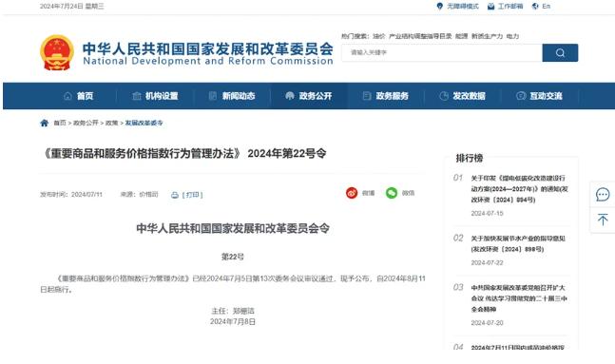Image resolution: width=615 pixels, height=364 pixels.
Task: Click the heading 中华人民共和国国家发展和改革委员会令
Action: click(x=233, y=228)
